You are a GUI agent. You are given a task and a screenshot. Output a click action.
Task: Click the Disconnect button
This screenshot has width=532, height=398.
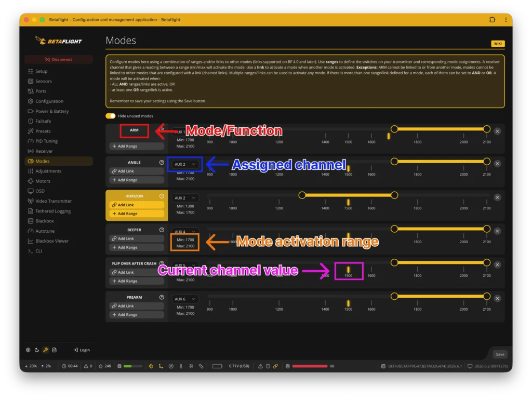(x=59, y=59)
